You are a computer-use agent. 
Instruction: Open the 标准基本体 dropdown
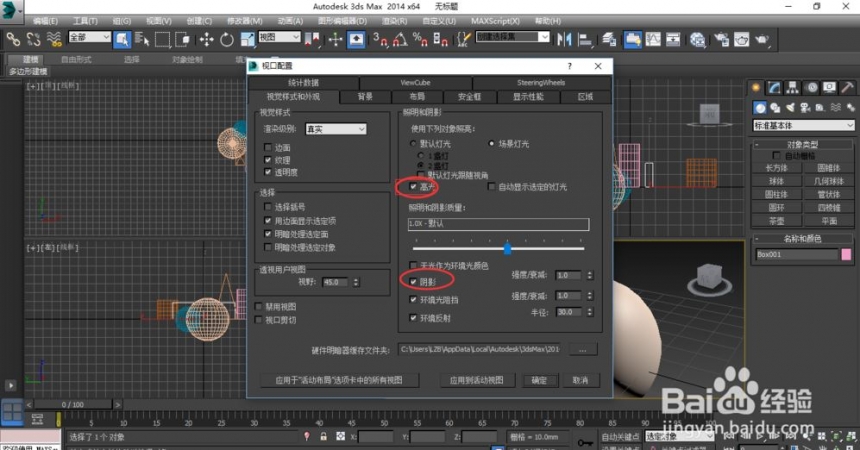[804, 126]
